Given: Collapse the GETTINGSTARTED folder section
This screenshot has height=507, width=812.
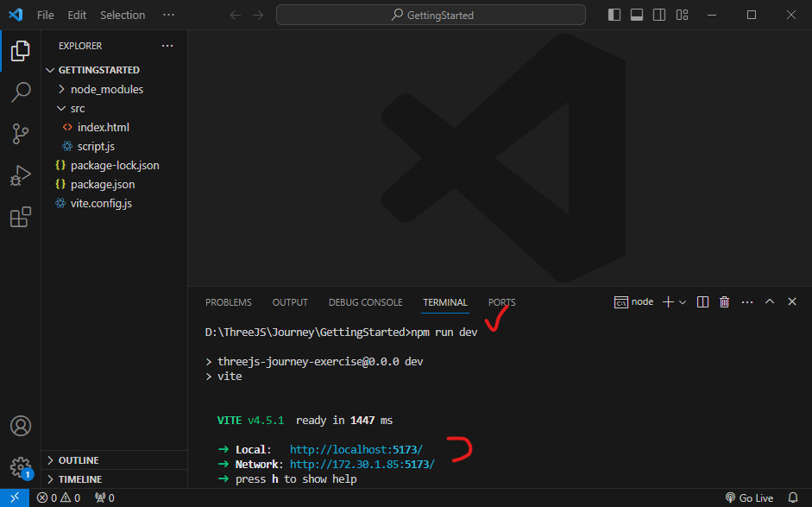Looking at the screenshot, I should point(115,70).
